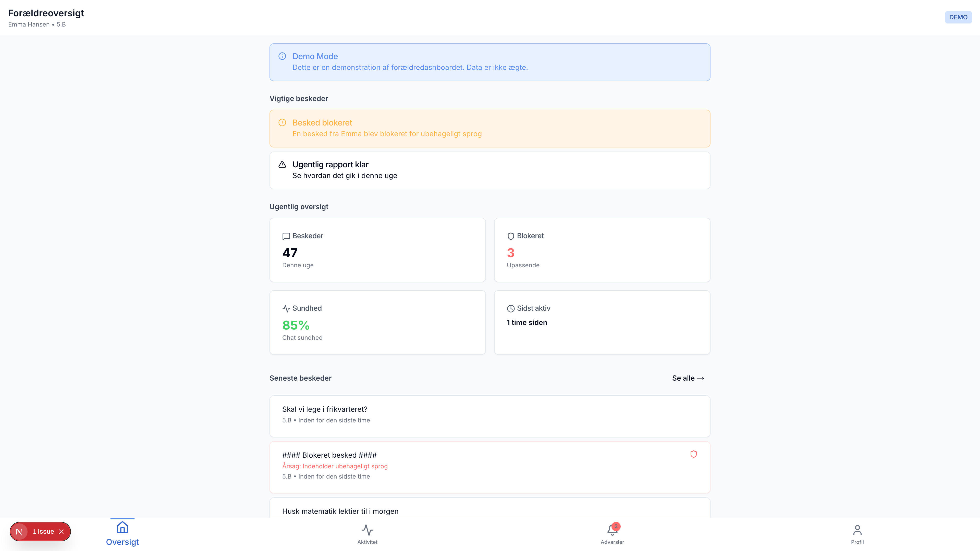Click the 'Chat sundhed' label
The height and width of the screenshot is (551, 980).
click(x=302, y=338)
